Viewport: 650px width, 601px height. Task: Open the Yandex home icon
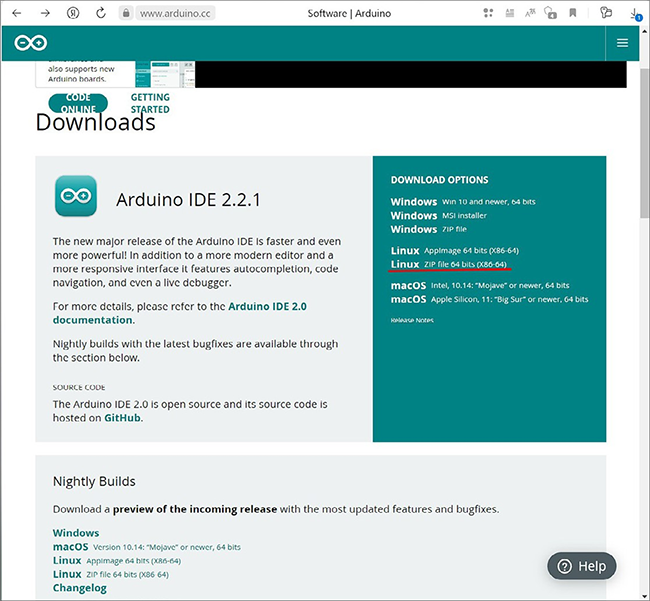[73, 13]
